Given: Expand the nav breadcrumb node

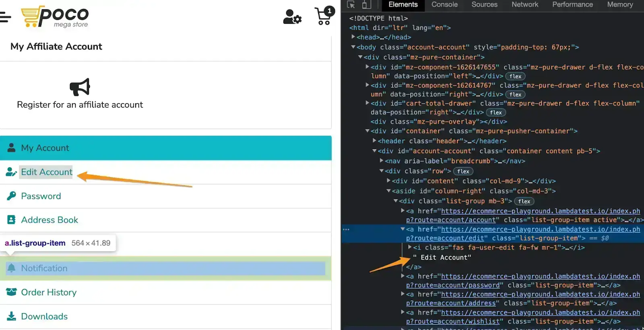Looking at the screenshot, I should point(381,160).
